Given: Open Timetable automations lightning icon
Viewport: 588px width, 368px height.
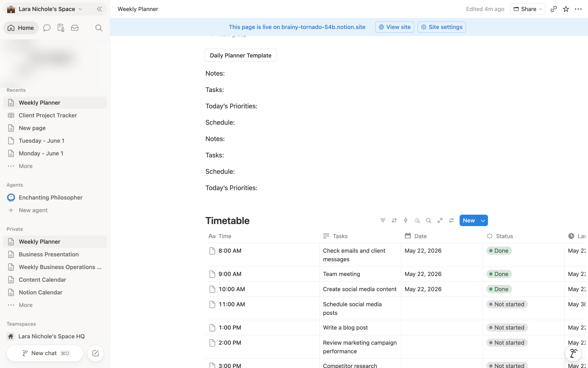Looking at the screenshot, I should point(406,221).
